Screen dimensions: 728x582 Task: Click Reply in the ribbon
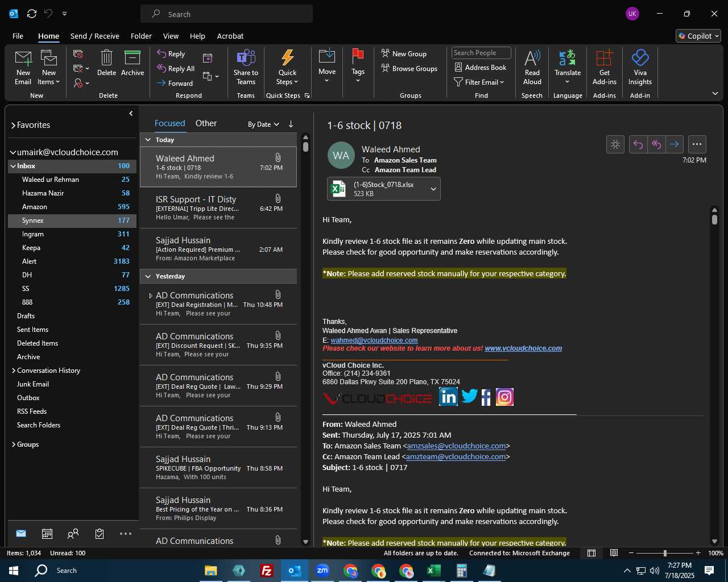(172, 54)
